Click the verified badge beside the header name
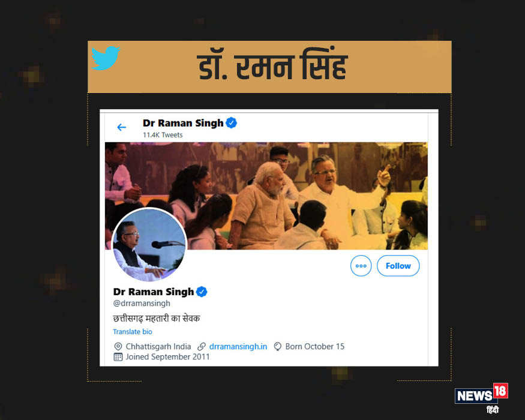 [x=232, y=123]
